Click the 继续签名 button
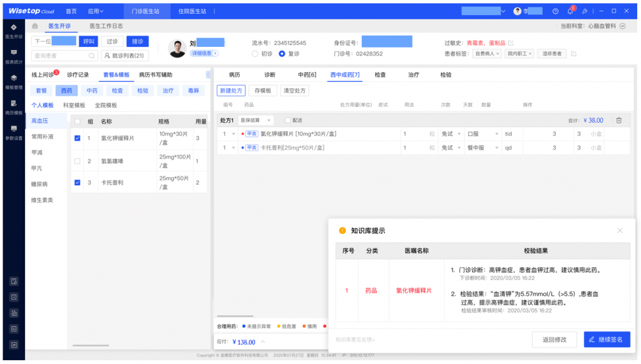 click(607, 340)
